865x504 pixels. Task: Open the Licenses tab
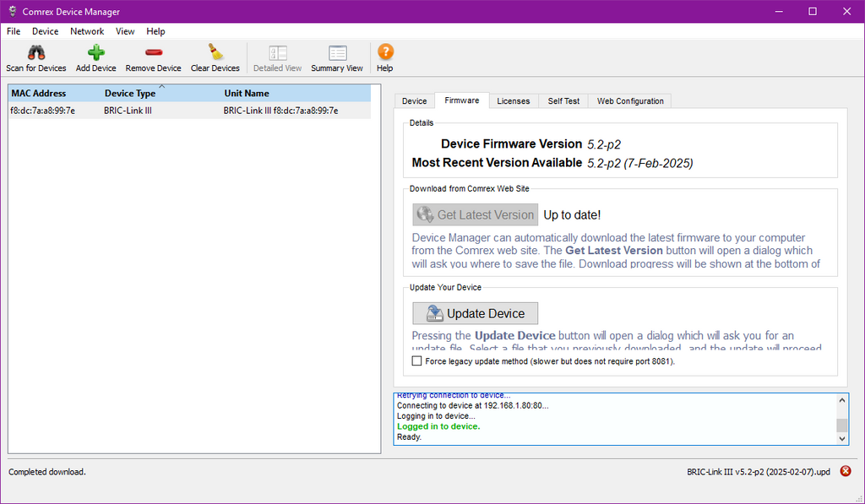pos(513,101)
